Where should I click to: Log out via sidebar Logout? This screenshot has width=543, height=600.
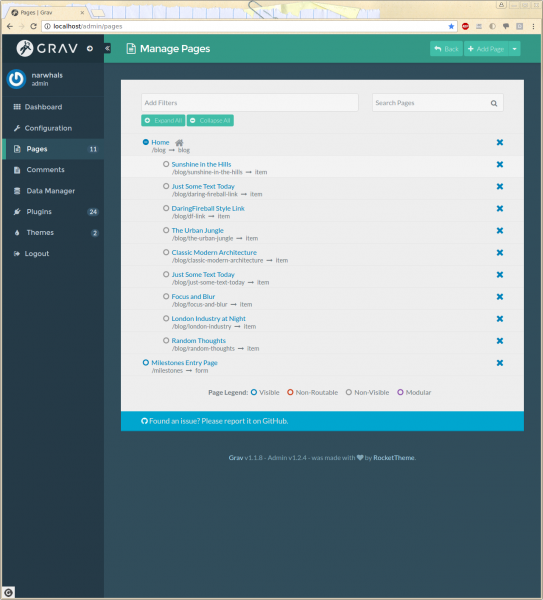53,254
